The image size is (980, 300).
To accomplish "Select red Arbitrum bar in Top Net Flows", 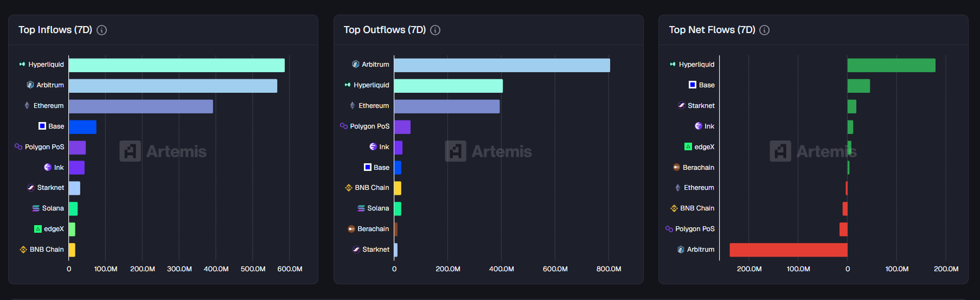I will click(788, 250).
